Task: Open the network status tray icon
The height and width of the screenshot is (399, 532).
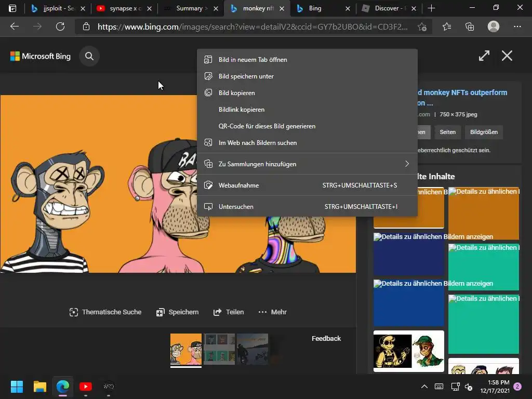Action: coord(455,387)
